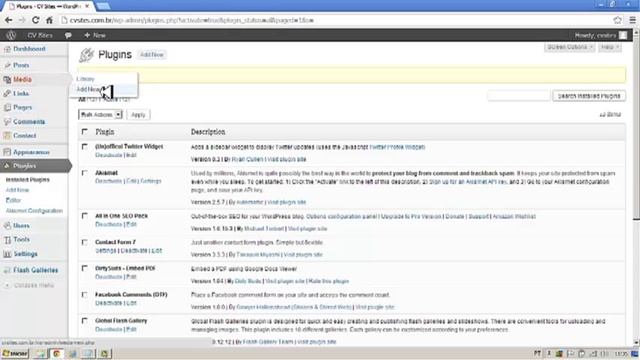
Task: Expand the Help panel
Action: tap(610, 47)
